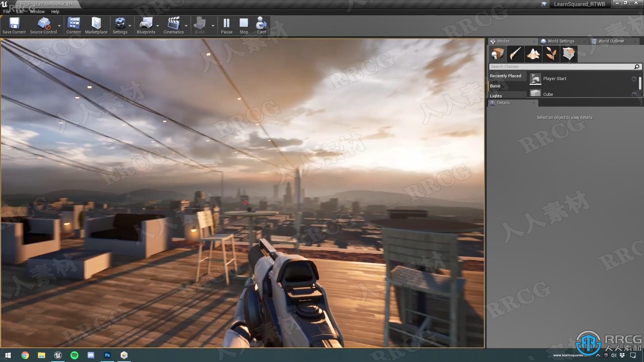Select the Cube placed object
The height and width of the screenshot is (362, 644).
pos(548,94)
